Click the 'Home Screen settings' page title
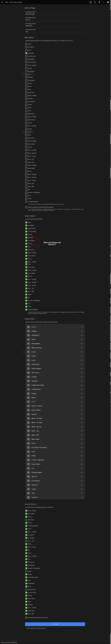The height and width of the screenshot is (644, 111). coord(16,2)
